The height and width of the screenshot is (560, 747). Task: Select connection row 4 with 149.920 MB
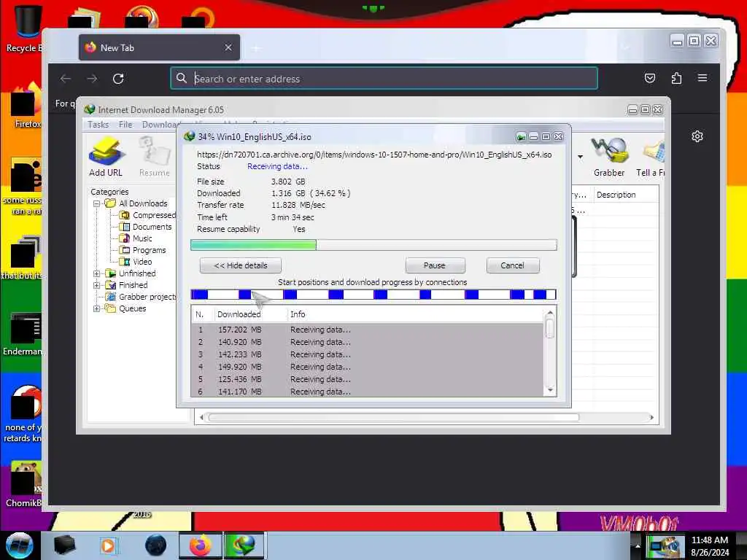tap(368, 367)
